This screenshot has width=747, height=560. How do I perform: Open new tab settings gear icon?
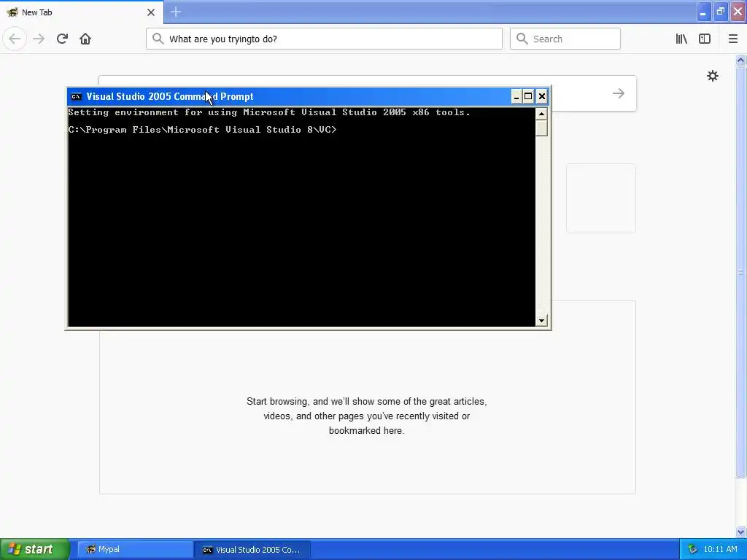tap(712, 76)
